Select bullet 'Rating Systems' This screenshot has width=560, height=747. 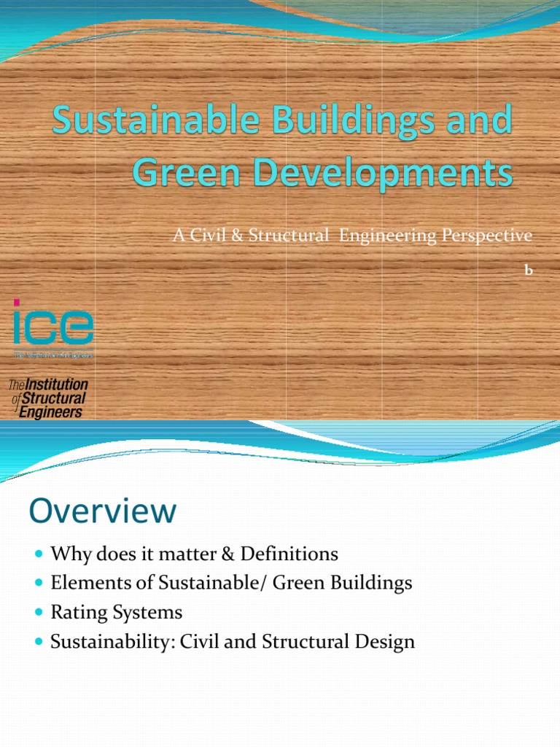[116, 613]
